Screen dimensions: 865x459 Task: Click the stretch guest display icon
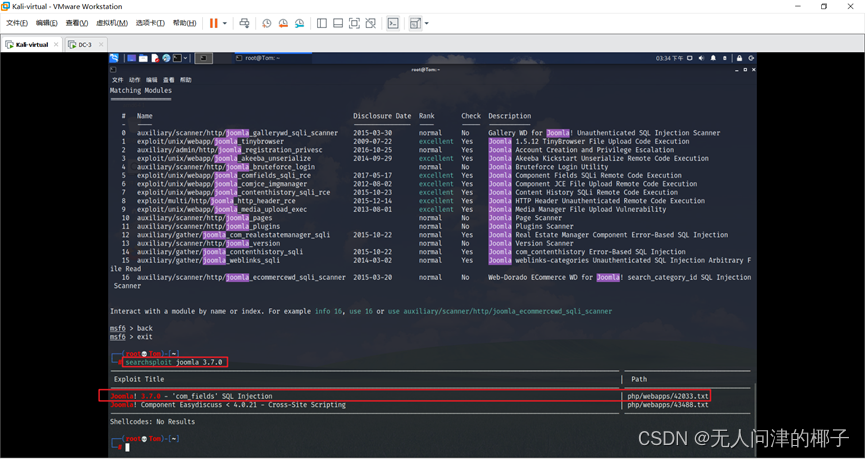click(x=415, y=23)
